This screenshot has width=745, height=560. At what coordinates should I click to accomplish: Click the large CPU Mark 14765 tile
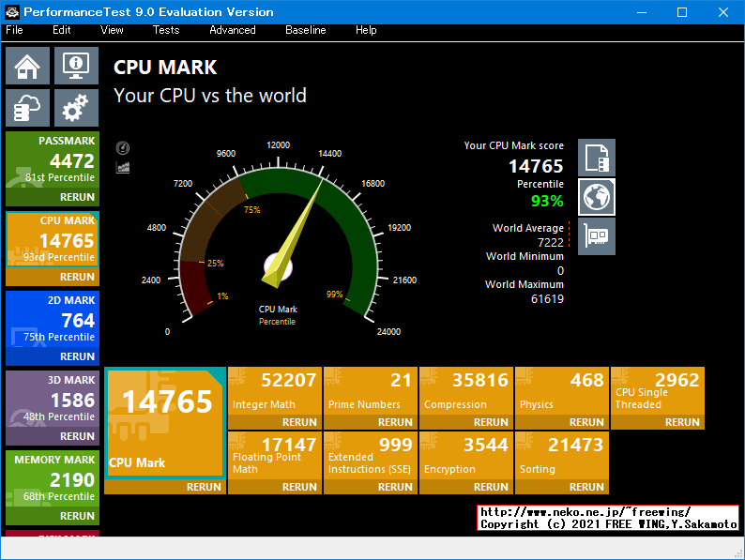point(164,422)
